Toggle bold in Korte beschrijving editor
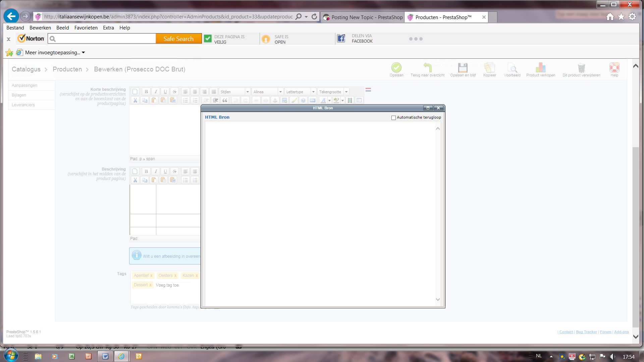Screen dimensions: 644x362 146,92
